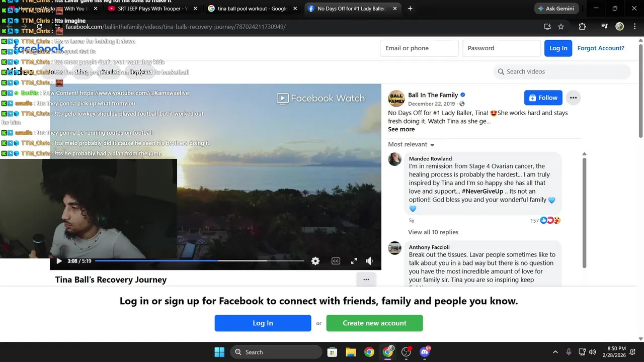This screenshot has height=362, width=644.
Task: Click the public globe privacy icon
Action: [462, 104]
